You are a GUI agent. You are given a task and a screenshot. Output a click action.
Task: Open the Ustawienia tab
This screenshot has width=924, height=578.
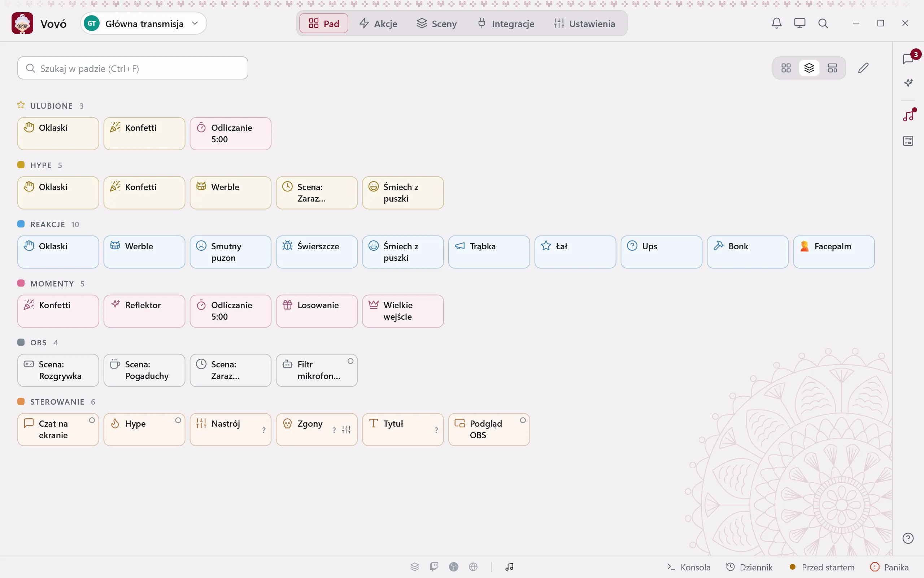(x=585, y=23)
